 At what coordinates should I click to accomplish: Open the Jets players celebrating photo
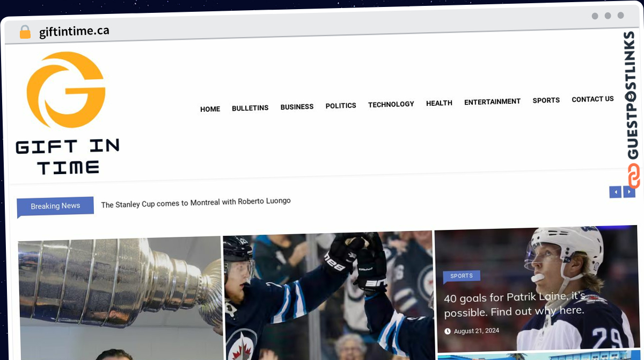pos(328,296)
